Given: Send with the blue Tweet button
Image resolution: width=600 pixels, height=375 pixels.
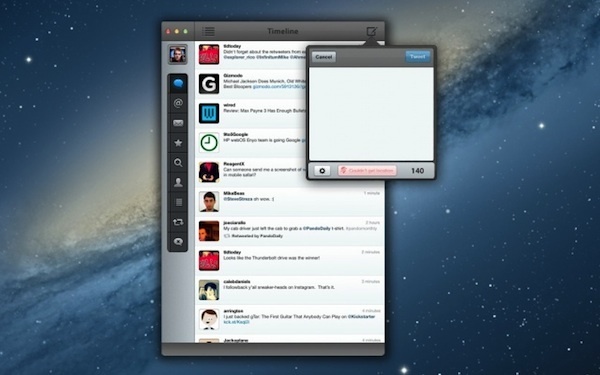Looking at the screenshot, I should point(417,57).
